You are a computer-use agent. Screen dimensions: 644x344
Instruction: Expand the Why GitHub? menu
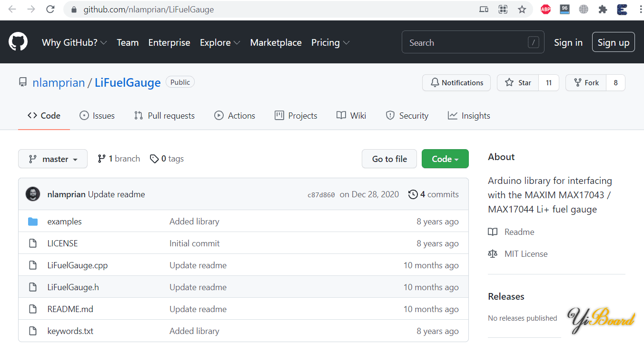pos(74,42)
